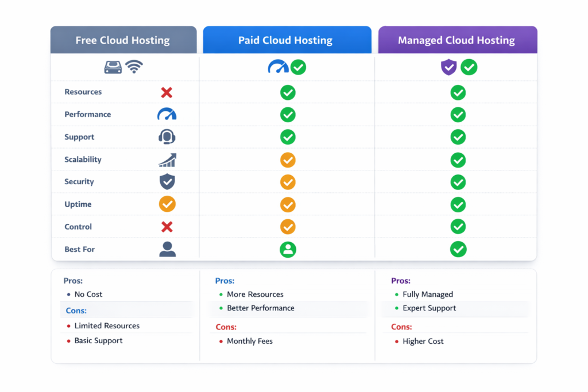588x392 pixels.
Task: Click the purple shield under Managed Cloud Hosting
Action: tap(448, 67)
